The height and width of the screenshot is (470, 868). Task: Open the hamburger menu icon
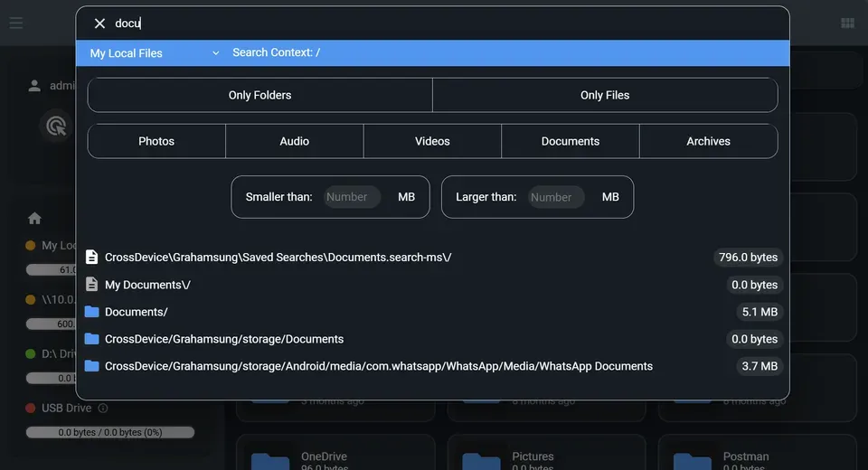tap(15, 23)
